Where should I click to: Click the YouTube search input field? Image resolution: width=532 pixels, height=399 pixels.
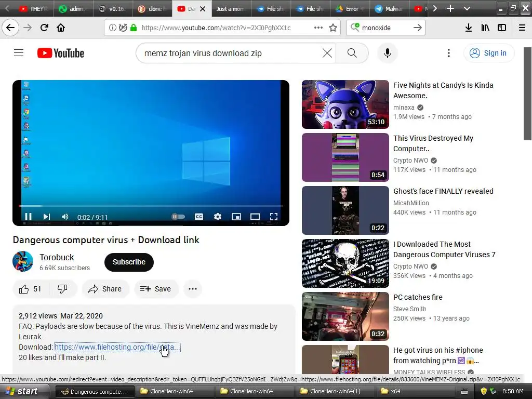point(231,53)
